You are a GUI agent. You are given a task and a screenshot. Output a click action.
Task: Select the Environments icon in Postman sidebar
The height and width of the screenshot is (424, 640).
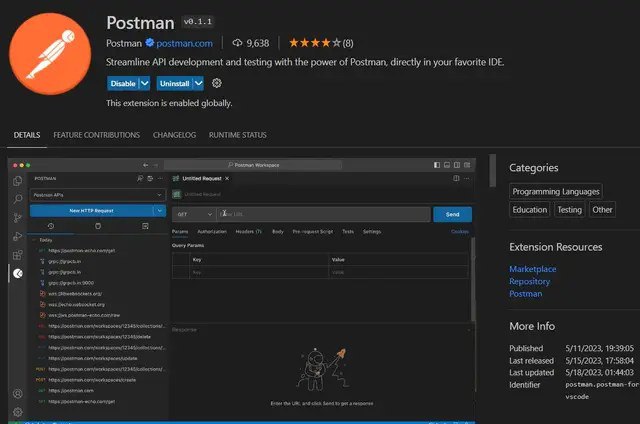(x=145, y=226)
